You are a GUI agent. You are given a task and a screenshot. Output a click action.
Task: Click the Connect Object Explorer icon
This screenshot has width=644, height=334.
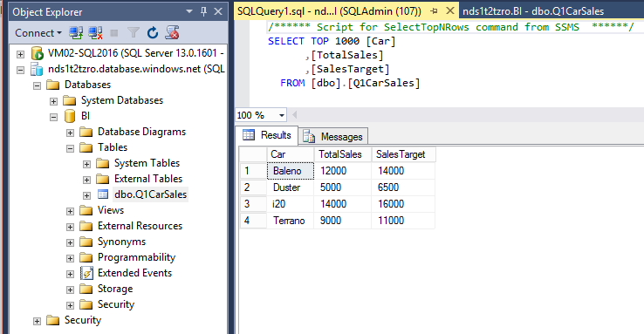coord(76,33)
